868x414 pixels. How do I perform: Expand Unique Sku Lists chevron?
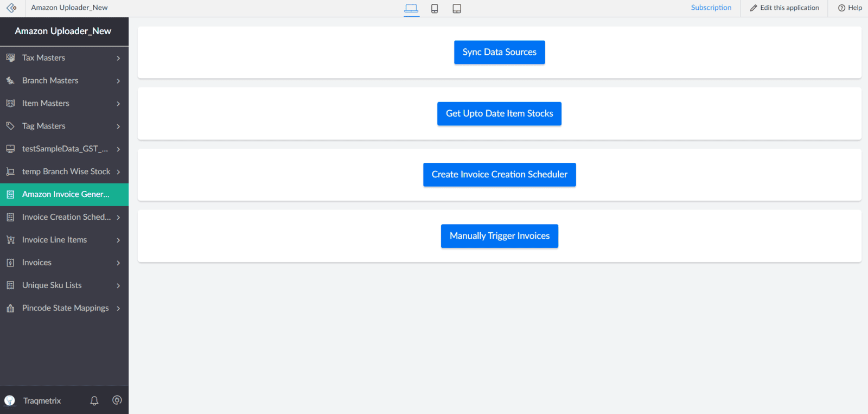point(118,286)
